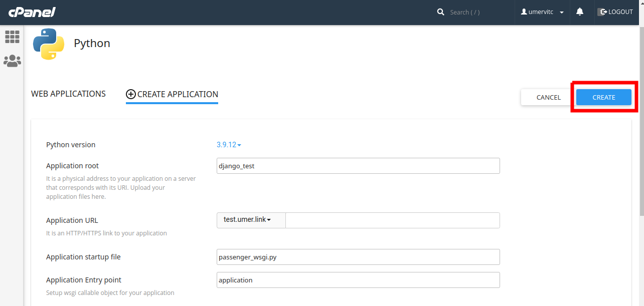Log out using the Logout link
This screenshot has height=306, width=644.
[x=615, y=12]
